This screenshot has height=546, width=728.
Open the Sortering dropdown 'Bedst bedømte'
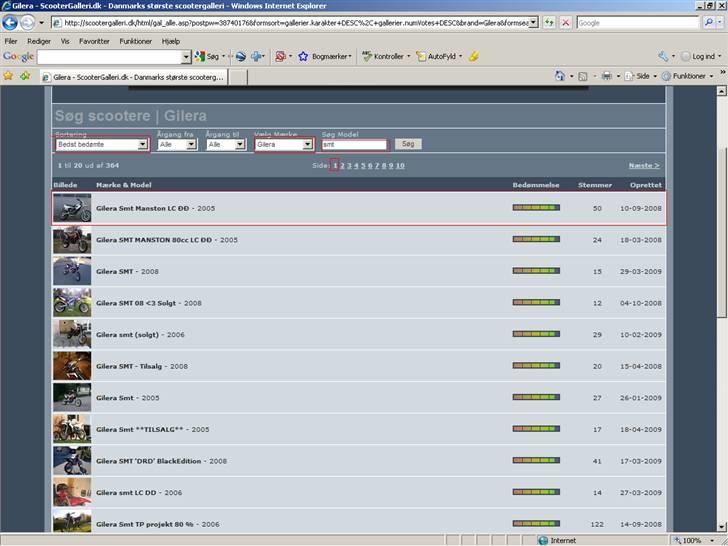pyautogui.click(x=102, y=144)
